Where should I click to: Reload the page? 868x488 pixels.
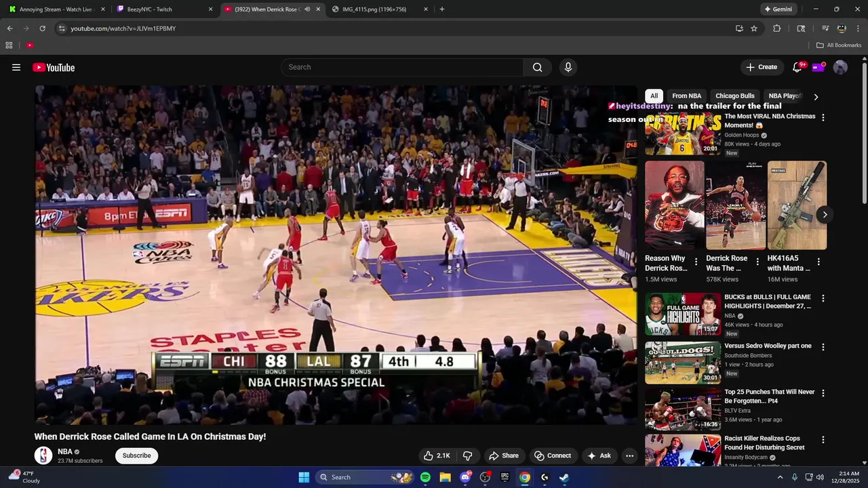(x=42, y=28)
